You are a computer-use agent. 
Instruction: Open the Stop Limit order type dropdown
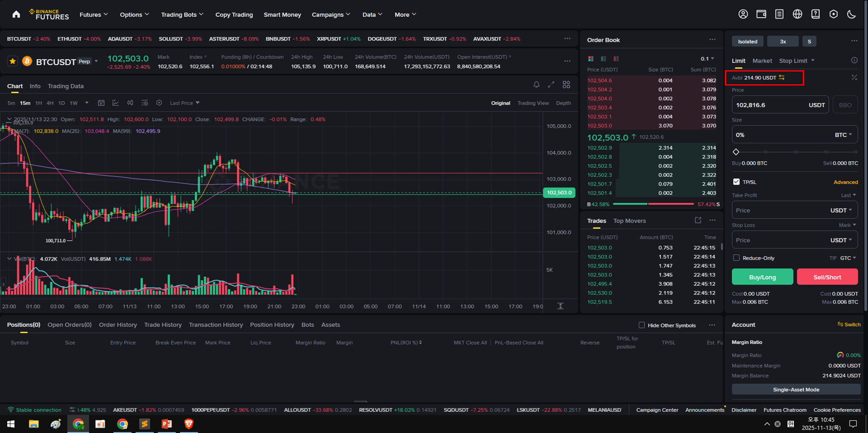tap(796, 61)
